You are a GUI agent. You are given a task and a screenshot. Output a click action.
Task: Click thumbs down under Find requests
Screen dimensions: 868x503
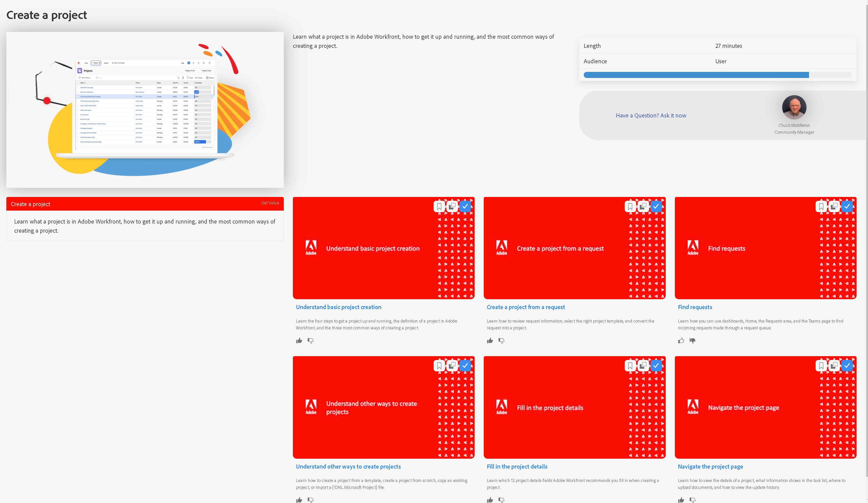[x=692, y=341]
